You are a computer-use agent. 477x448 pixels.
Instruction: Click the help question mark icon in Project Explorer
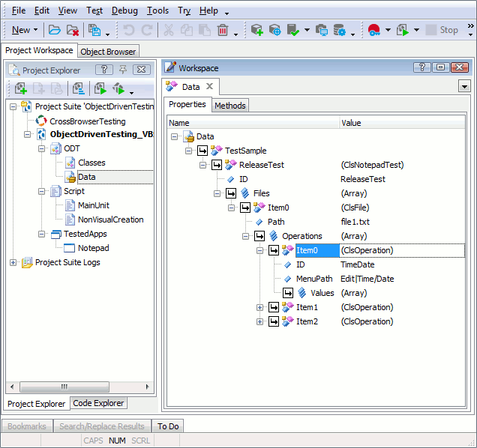click(x=105, y=70)
